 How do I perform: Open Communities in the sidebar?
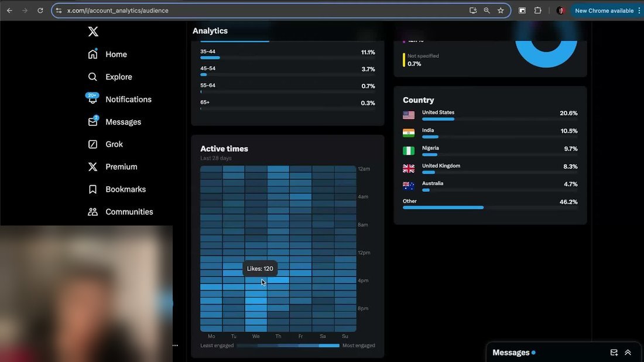[x=121, y=211]
